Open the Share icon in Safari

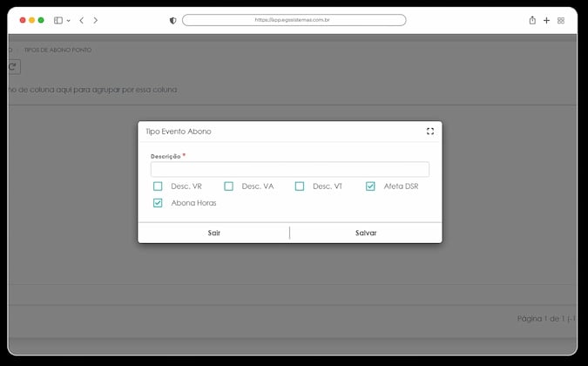[x=532, y=20]
